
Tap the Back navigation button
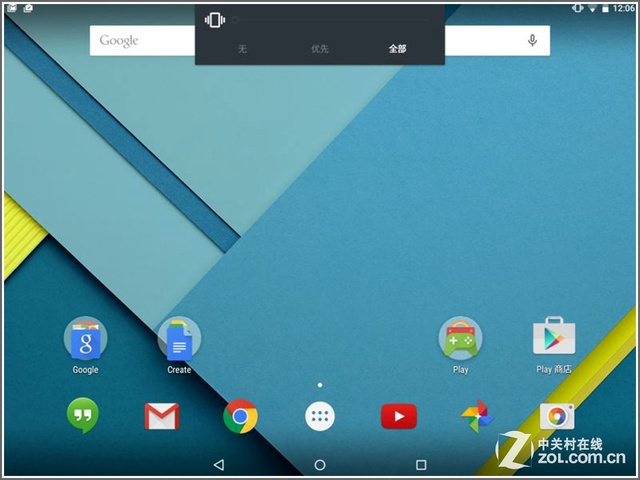point(219,465)
